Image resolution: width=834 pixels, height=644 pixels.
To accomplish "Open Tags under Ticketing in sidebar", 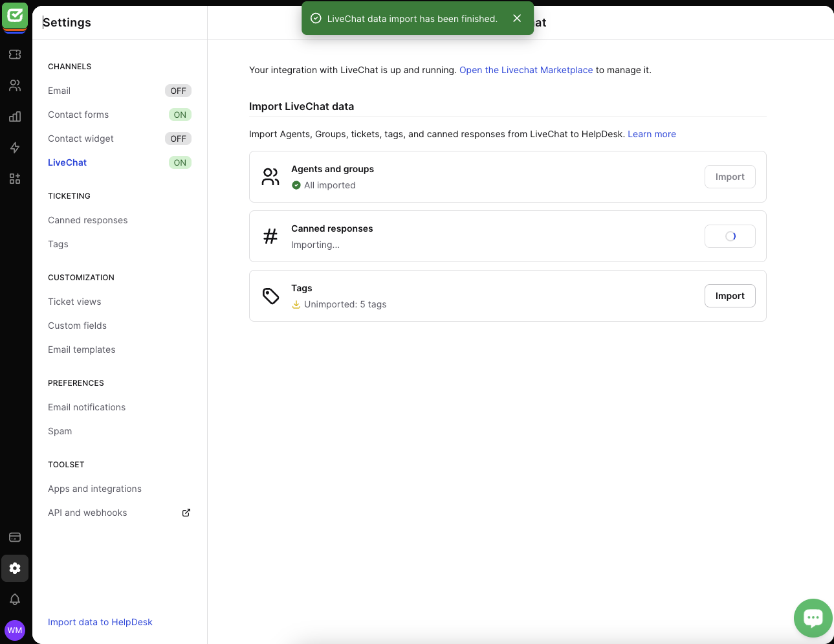I will pyautogui.click(x=58, y=244).
